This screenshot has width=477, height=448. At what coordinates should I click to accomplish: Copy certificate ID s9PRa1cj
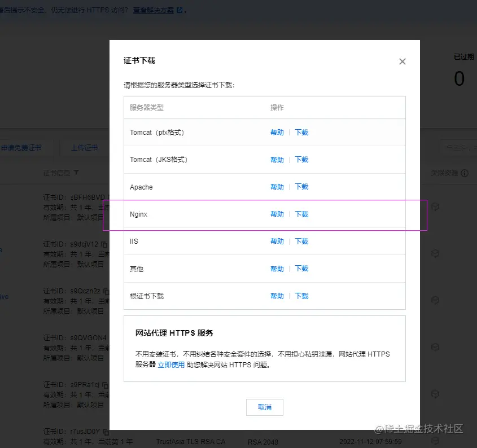[x=105, y=385]
